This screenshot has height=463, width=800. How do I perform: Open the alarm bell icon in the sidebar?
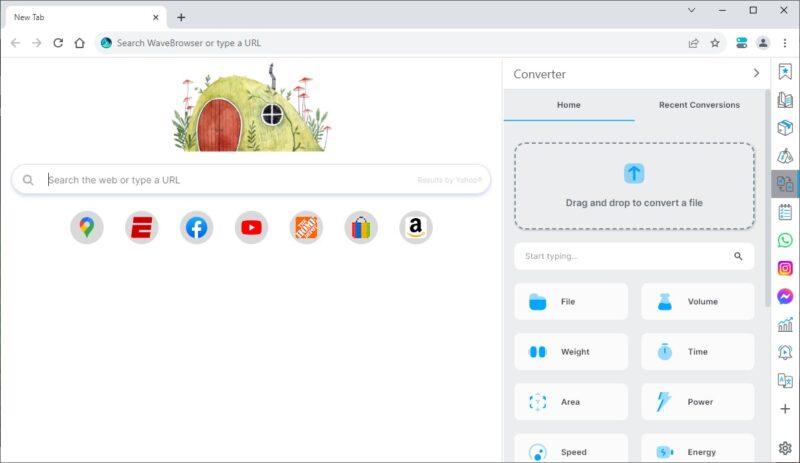click(785, 352)
